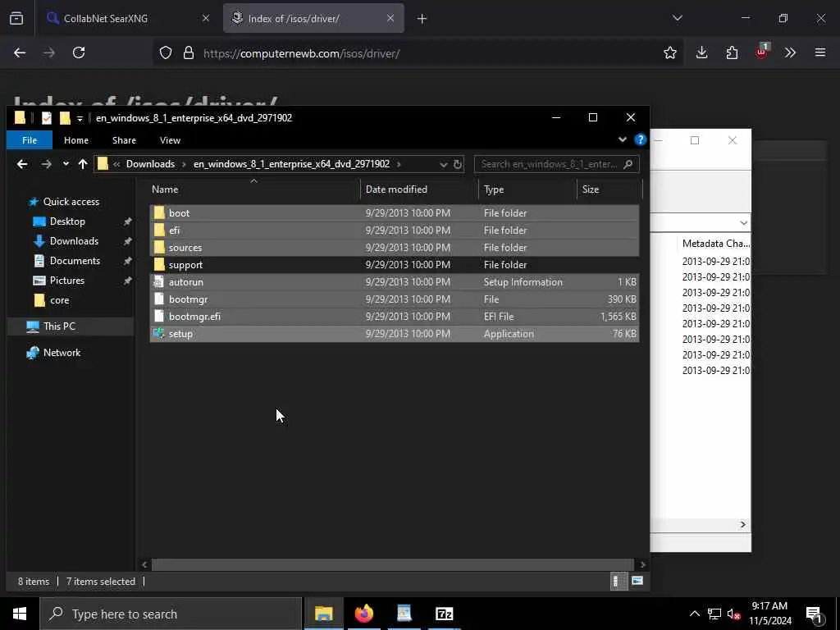
Task: Switch to CollabNet SearXNG tab
Action: (127, 18)
